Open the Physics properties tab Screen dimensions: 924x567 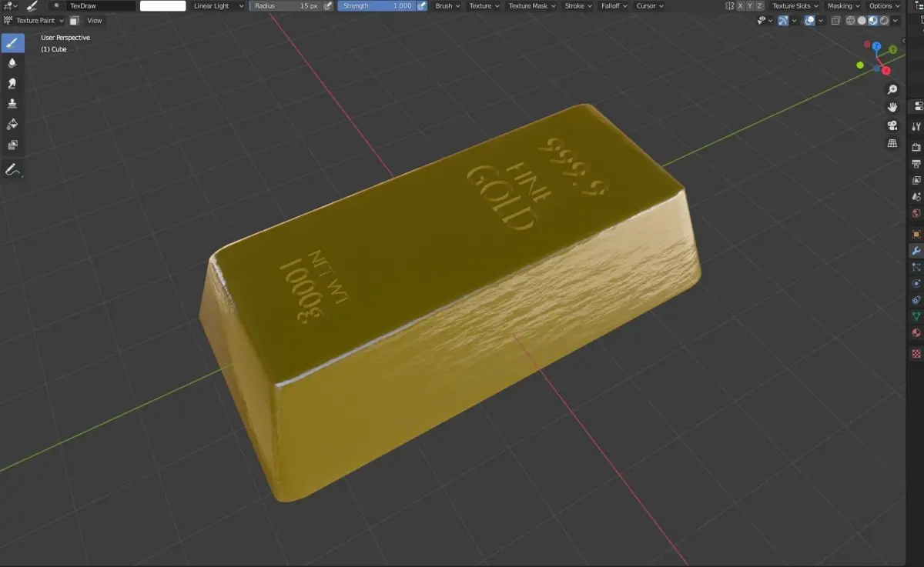(x=916, y=284)
